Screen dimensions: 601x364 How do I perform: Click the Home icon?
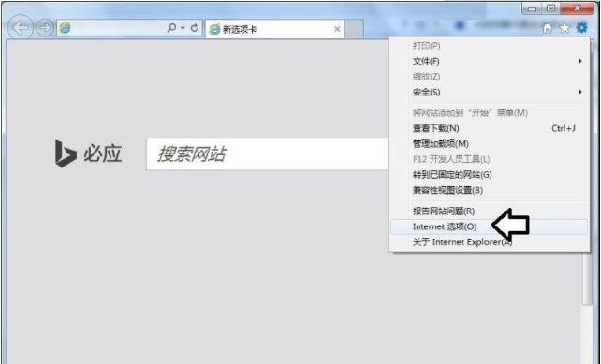548,28
